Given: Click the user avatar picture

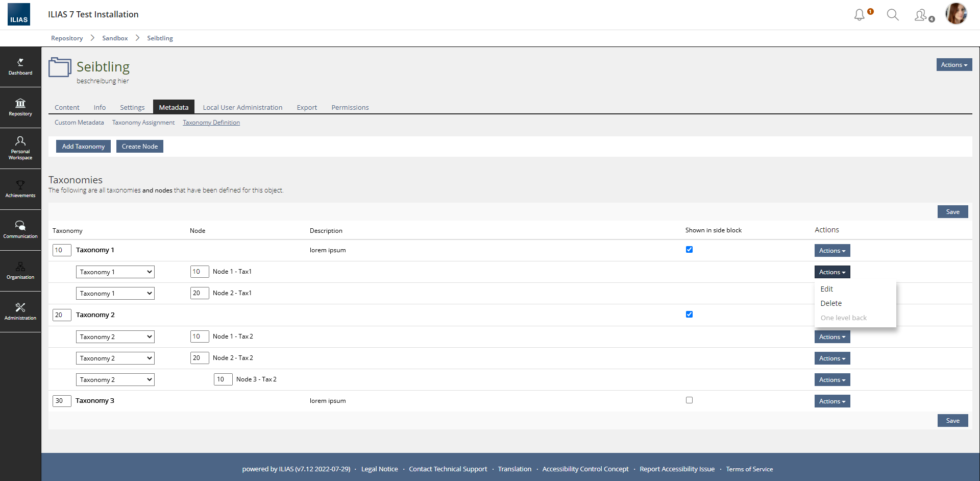Looking at the screenshot, I should (x=956, y=14).
